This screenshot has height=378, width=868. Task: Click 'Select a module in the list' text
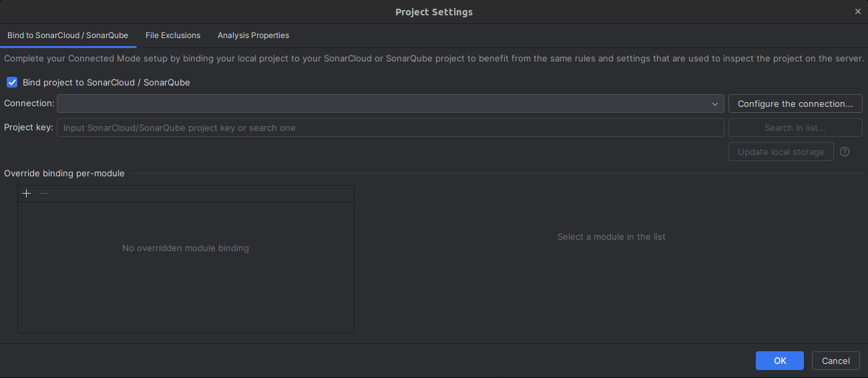(x=612, y=236)
